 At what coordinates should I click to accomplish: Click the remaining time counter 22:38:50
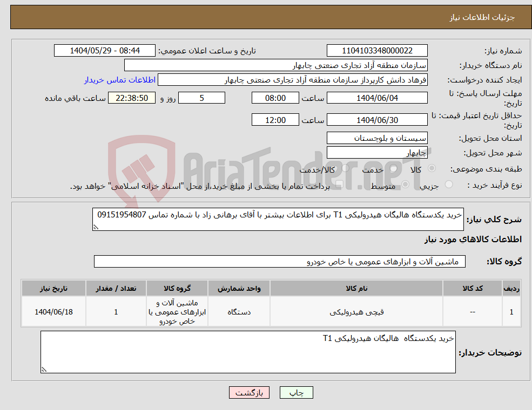132,98
